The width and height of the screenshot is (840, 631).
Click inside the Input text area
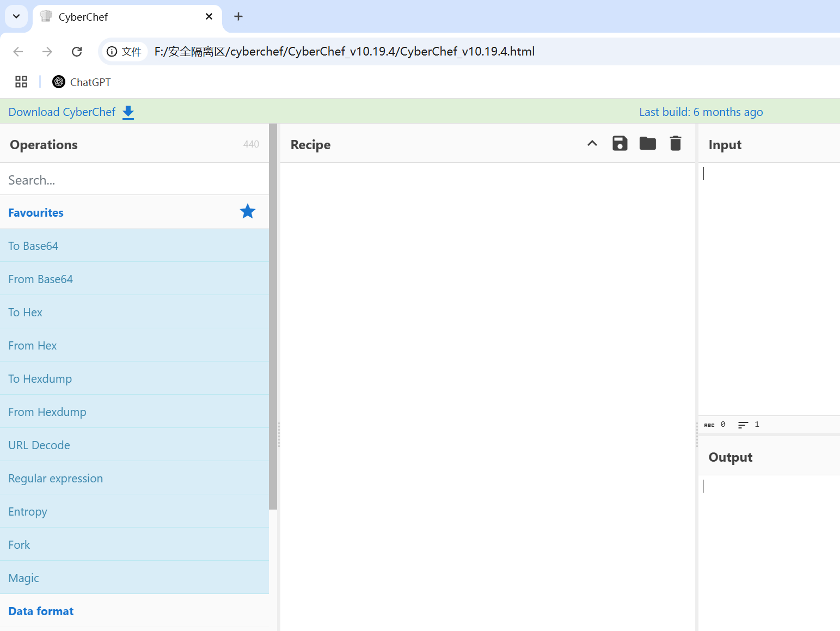coord(769,289)
